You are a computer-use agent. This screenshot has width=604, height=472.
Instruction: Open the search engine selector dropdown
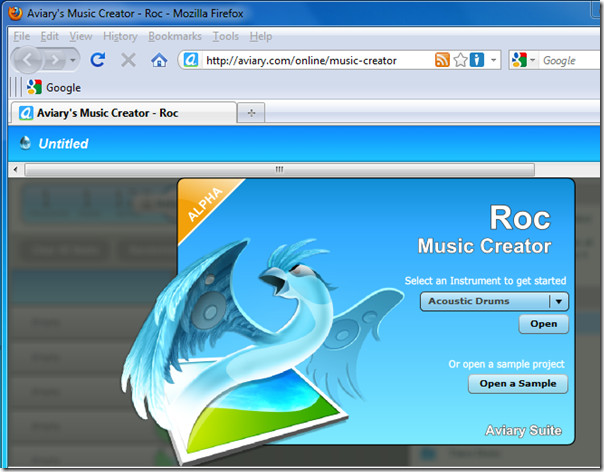(523, 60)
